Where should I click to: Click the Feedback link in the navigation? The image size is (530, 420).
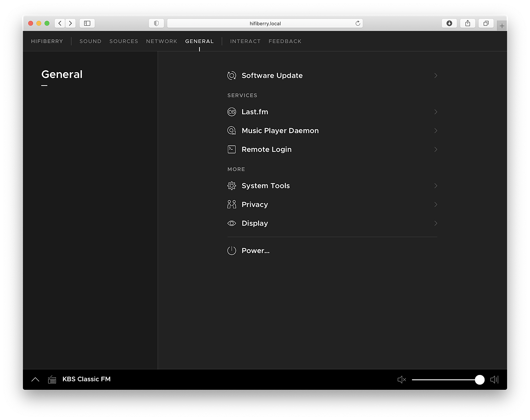tap(285, 41)
